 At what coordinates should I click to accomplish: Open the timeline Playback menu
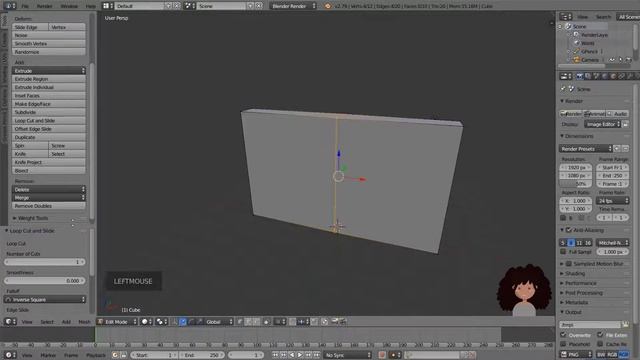[96, 355]
